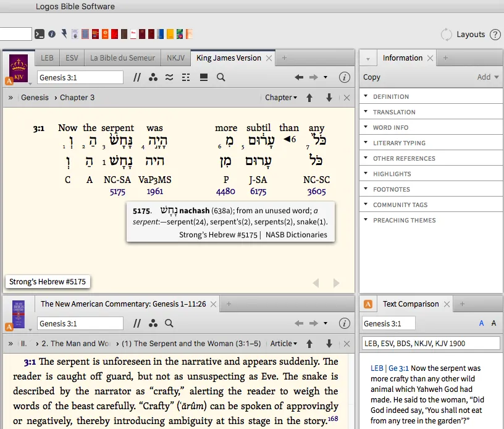Click the lightning bolt shortcut icon
This screenshot has width=504, height=429.
[x=64, y=33]
